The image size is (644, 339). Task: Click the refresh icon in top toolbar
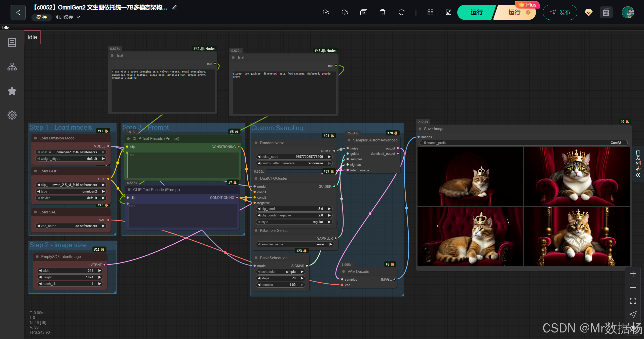401,12
